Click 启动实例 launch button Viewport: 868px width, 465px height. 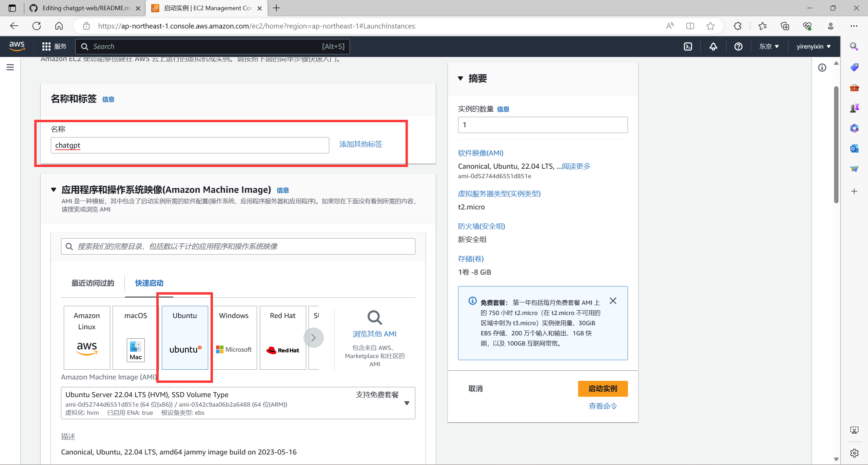point(603,389)
